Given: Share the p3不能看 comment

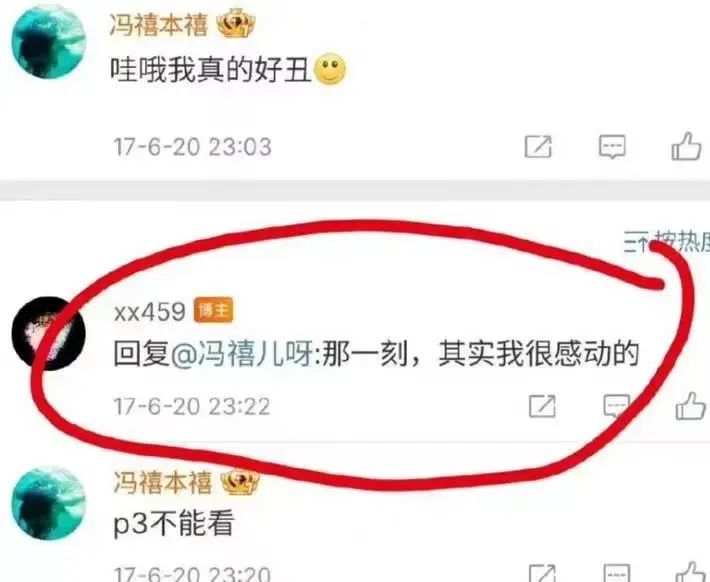Looking at the screenshot, I should [542, 573].
